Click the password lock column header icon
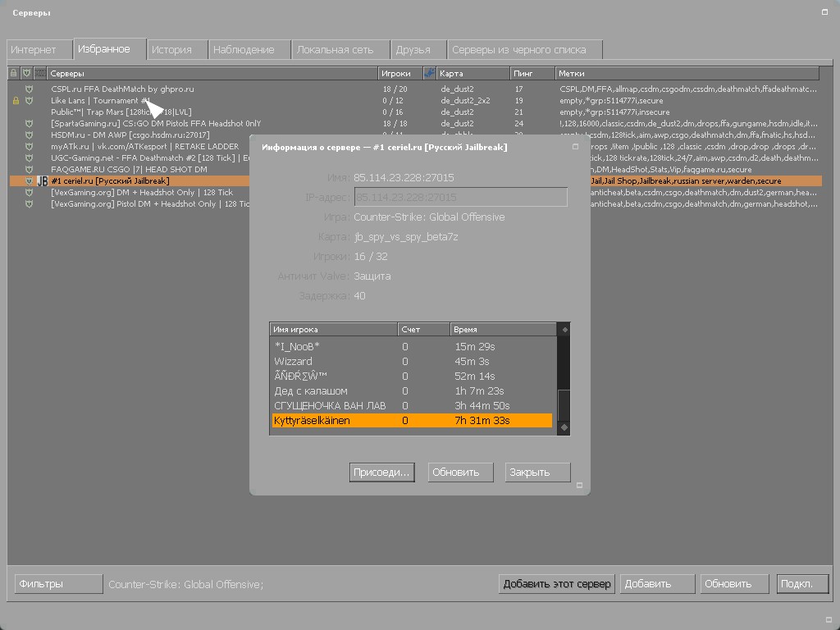The width and height of the screenshot is (840, 630). (x=14, y=74)
